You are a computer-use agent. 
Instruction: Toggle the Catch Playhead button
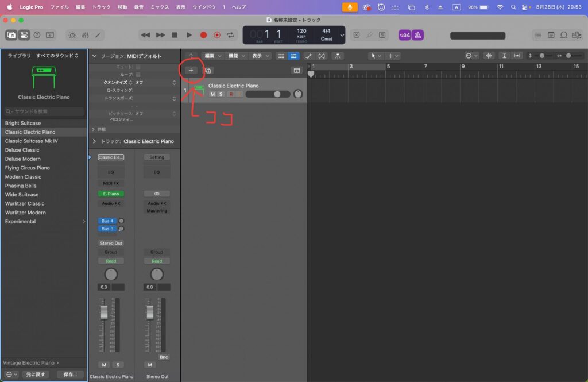338,56
